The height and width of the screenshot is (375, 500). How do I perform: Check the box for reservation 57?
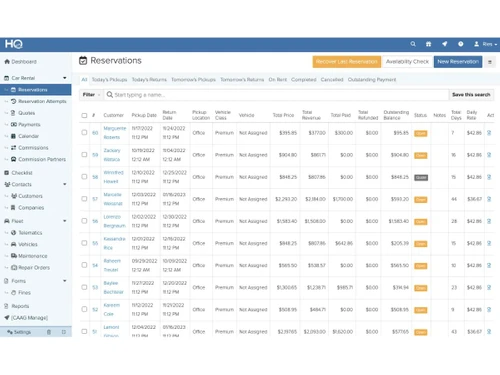coord(84,199)
